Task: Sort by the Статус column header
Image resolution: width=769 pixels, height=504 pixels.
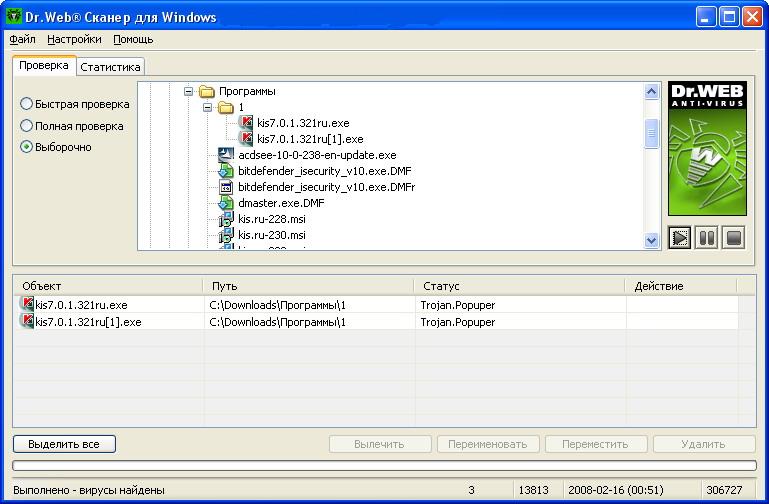Action: [519, 286]
